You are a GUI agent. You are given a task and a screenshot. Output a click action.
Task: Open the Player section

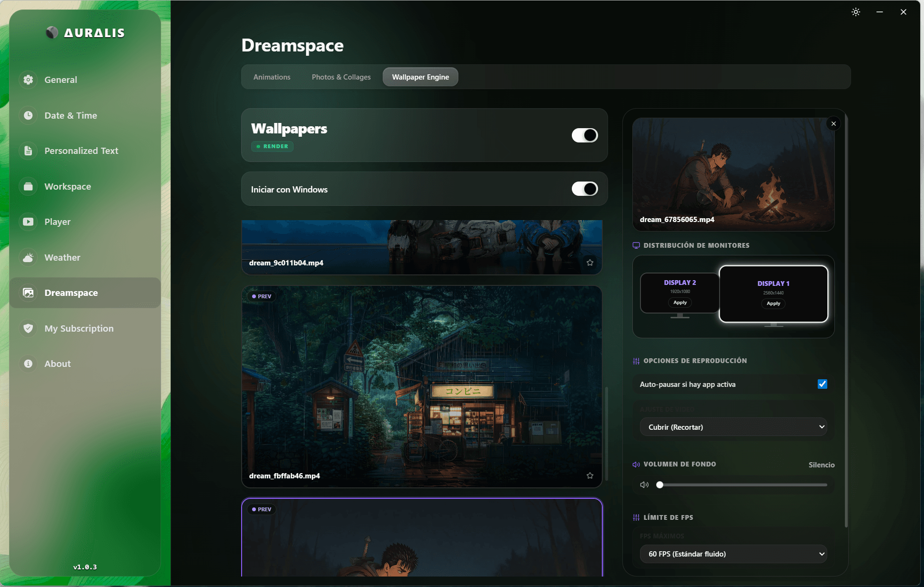point(85,222)
